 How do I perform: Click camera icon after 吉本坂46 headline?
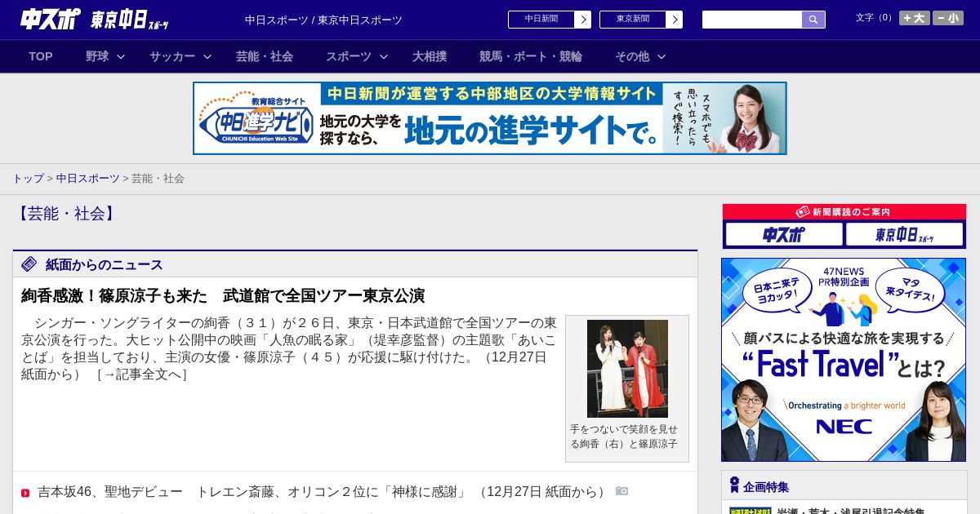(621, 491)
